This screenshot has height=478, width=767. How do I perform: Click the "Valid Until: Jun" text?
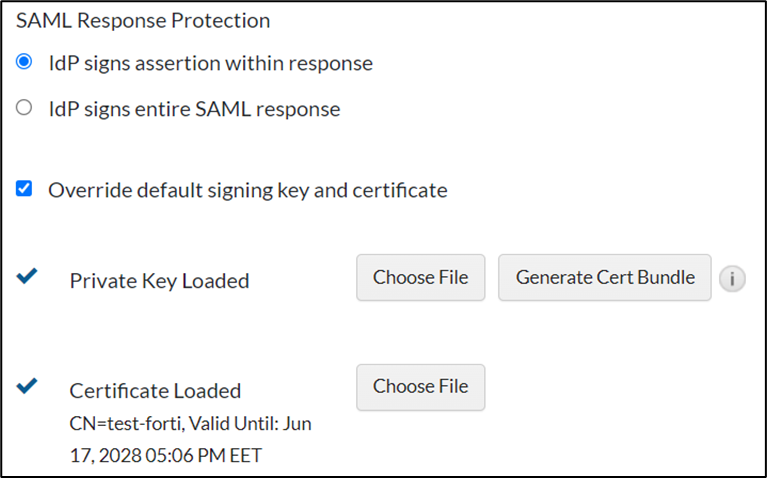247,423
